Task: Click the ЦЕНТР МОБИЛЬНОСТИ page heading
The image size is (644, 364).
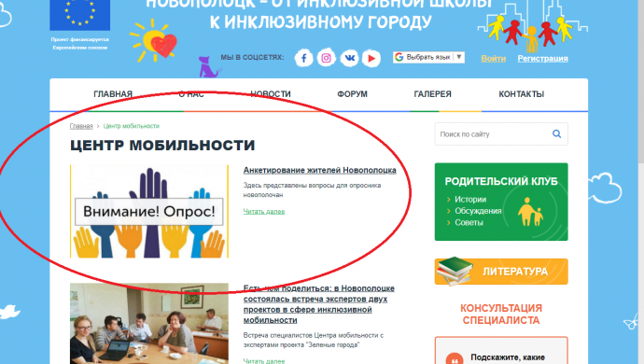Action: (x=162, y=146)
